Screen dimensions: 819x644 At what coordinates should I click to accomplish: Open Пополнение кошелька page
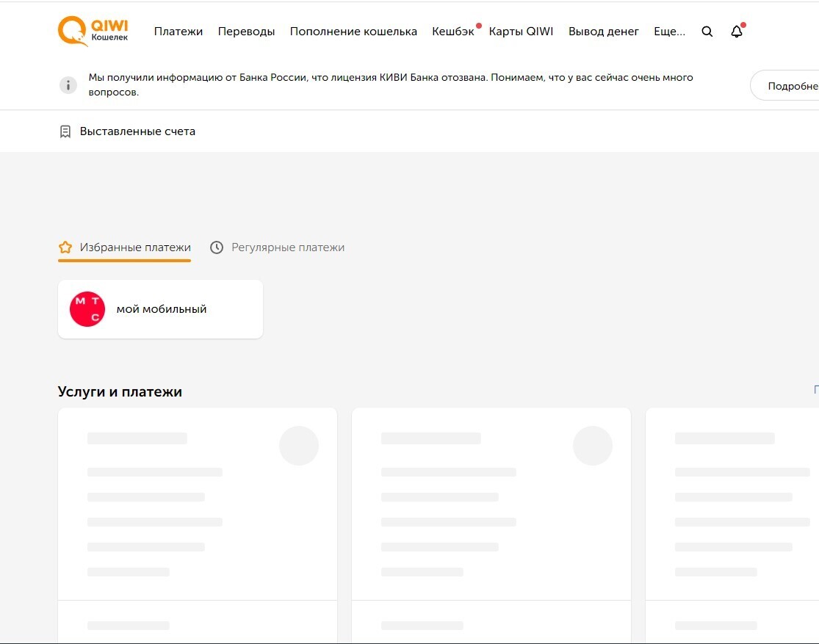(x=353, y=32)
